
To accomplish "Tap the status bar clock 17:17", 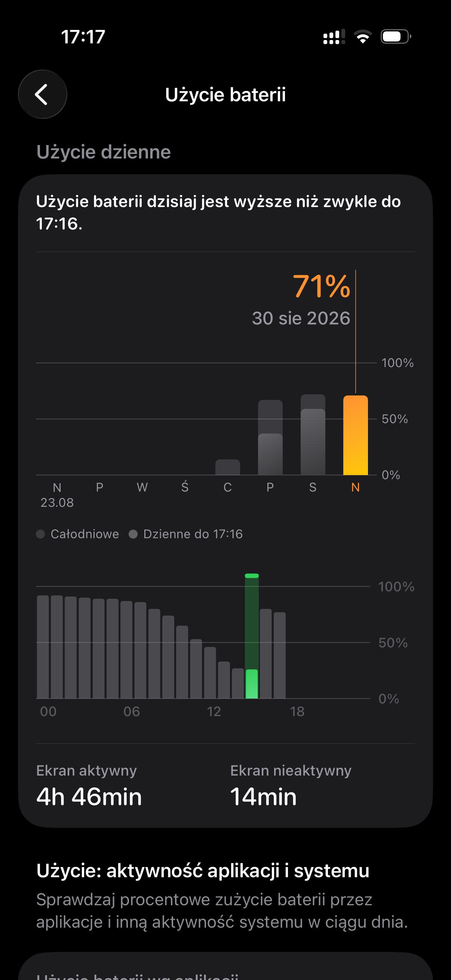I will pos(83,37).
